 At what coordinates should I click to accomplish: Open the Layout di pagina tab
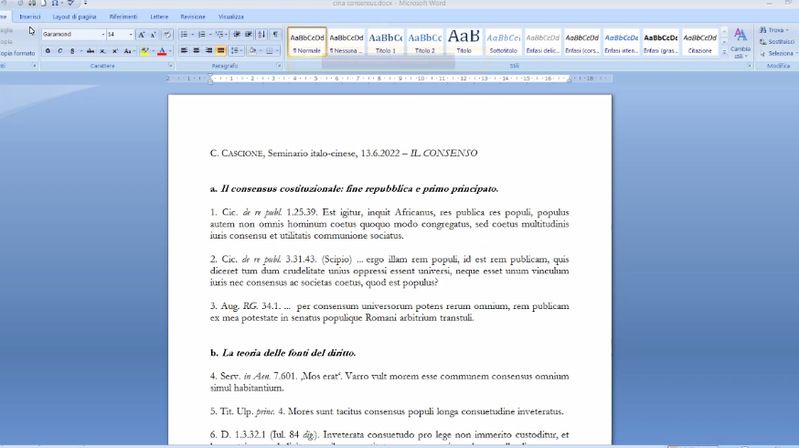(75, 17)
